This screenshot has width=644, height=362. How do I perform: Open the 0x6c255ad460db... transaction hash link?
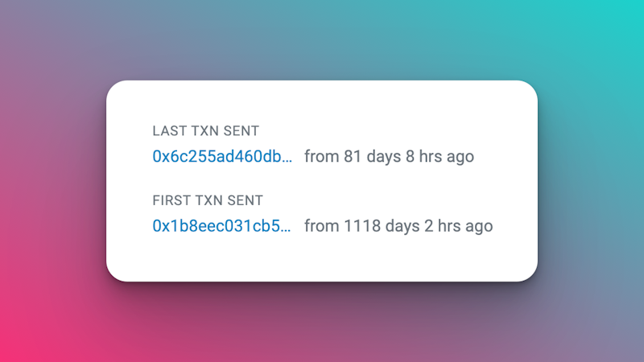222,156
